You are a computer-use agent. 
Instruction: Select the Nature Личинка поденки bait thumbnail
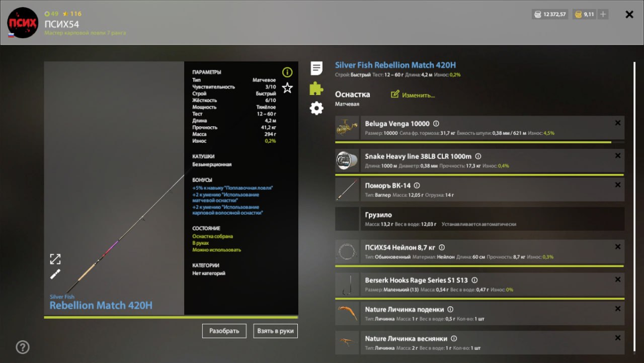(347, 314)
